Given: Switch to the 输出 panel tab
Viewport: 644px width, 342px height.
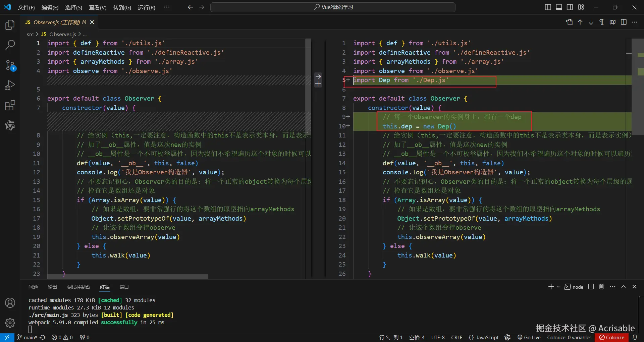Looking at the screenshot, I should (52, 287).
